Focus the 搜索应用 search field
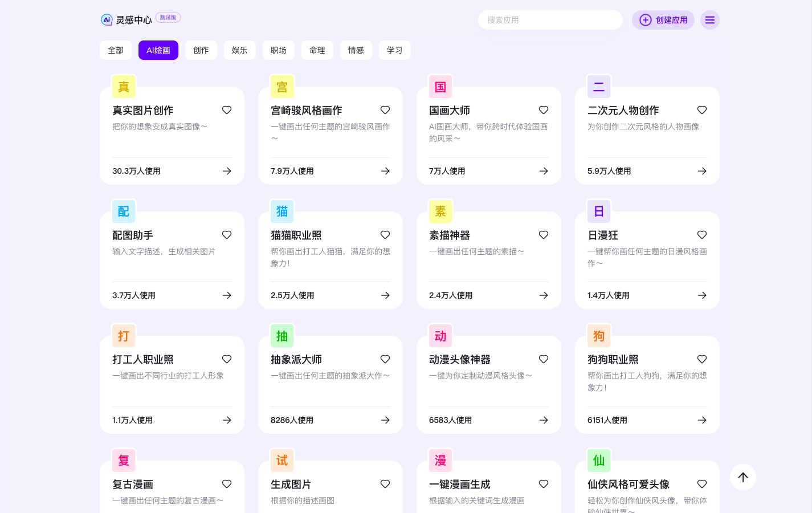The width and height of the screenshot is (812, 513). click(550, 20)
